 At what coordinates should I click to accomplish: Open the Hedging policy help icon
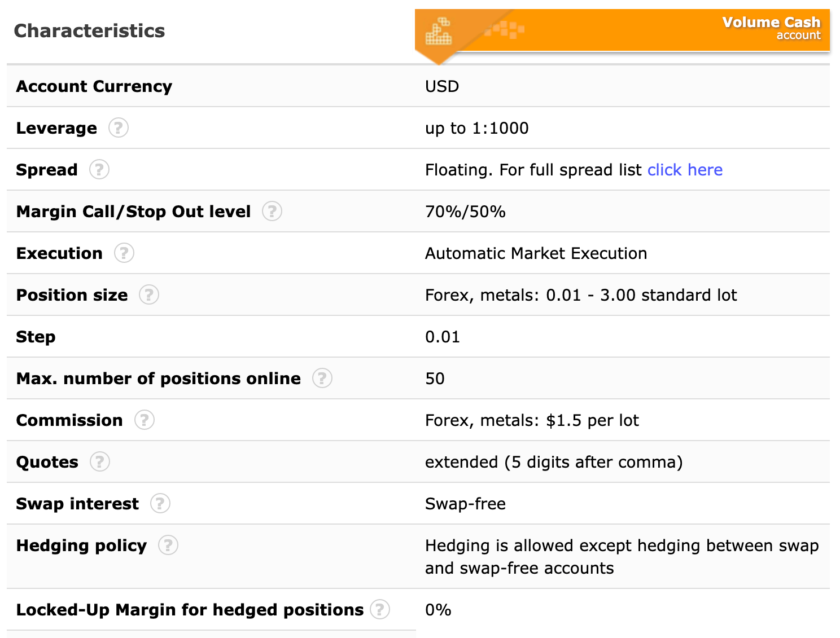pos(168,545)
